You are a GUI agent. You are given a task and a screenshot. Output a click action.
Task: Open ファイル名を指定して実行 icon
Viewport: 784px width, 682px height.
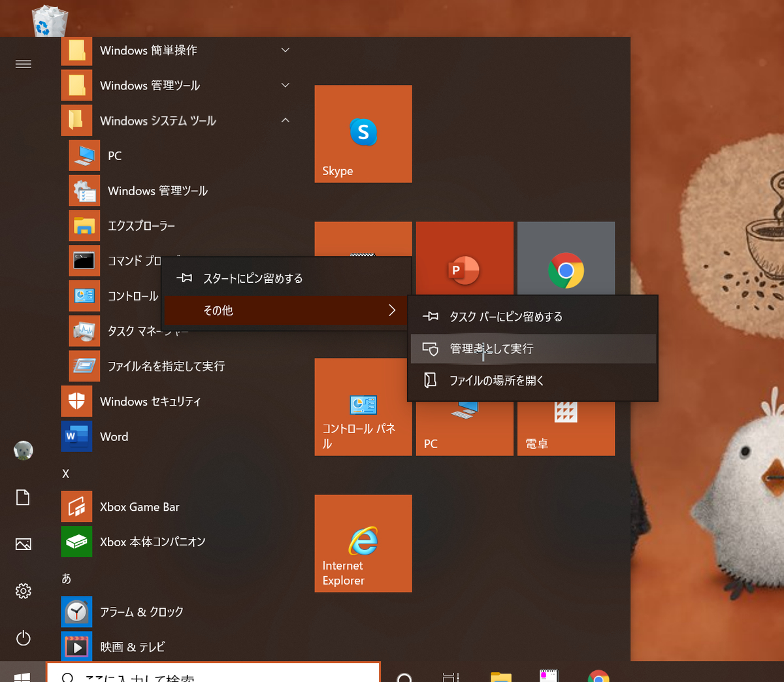click(x=84, y=366)
